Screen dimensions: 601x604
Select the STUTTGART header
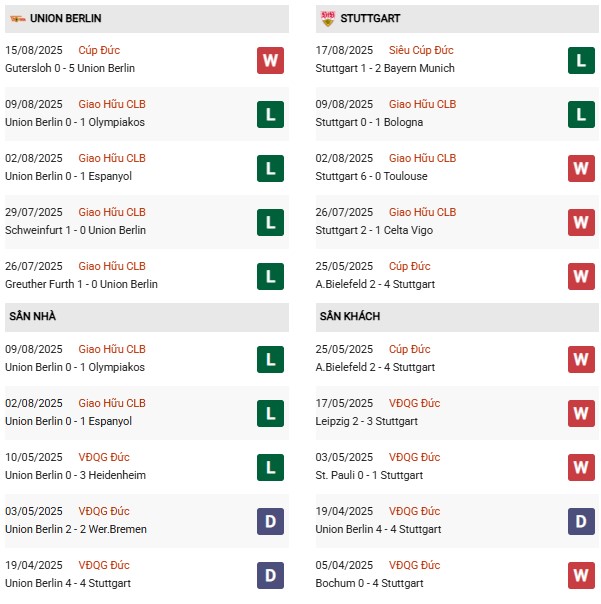457,18
